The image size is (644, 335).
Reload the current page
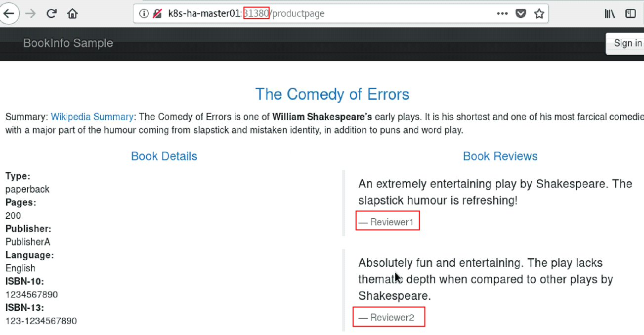(51, 13)
